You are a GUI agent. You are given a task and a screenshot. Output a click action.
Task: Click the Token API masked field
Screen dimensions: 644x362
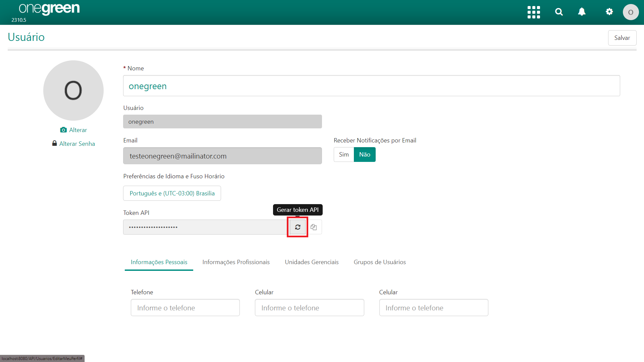[x=206, y=227]
